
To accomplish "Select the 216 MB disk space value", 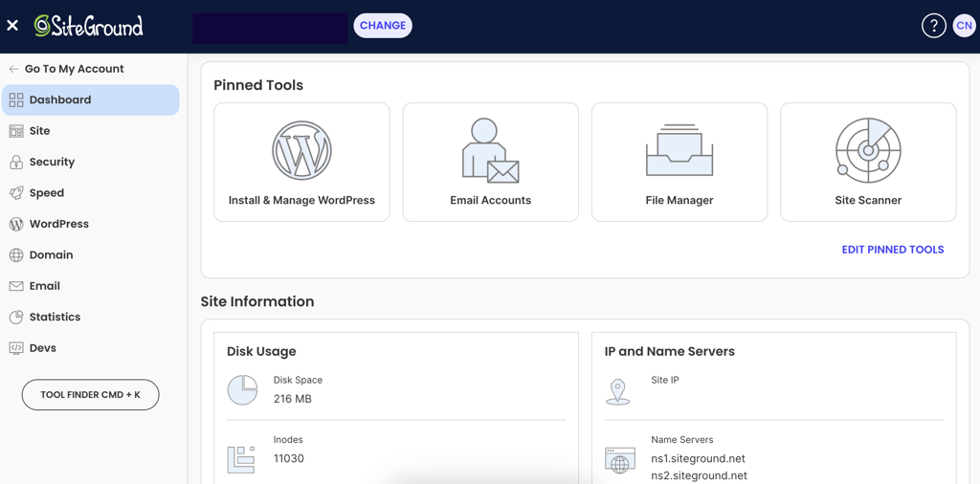I will coord(293,399).
